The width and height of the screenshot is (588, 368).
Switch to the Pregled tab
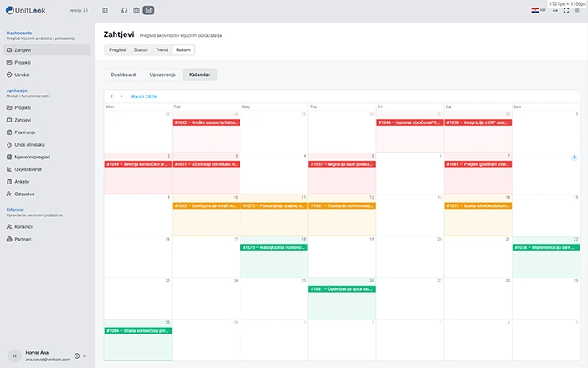(117, 50)
